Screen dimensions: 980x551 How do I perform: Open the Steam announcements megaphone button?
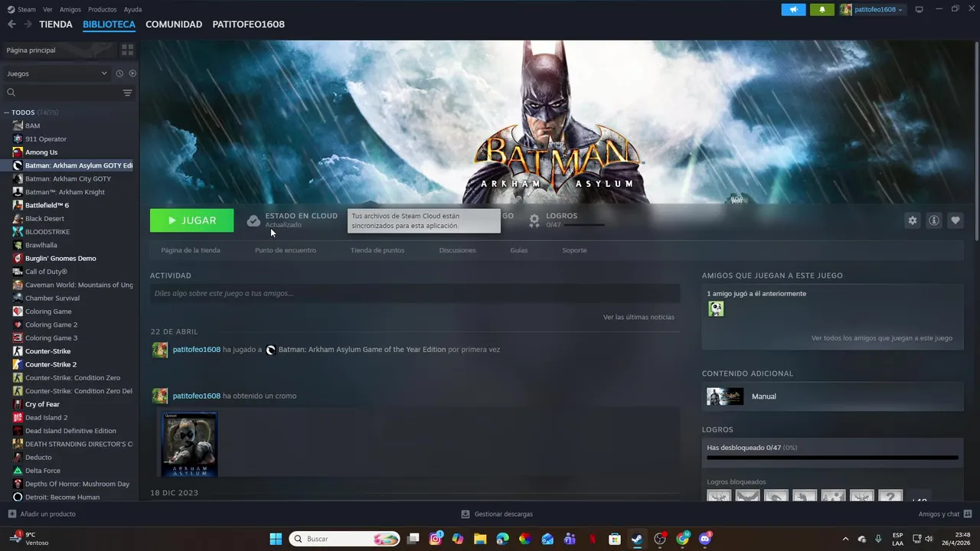pyautogui.click(x=793, y=9)
